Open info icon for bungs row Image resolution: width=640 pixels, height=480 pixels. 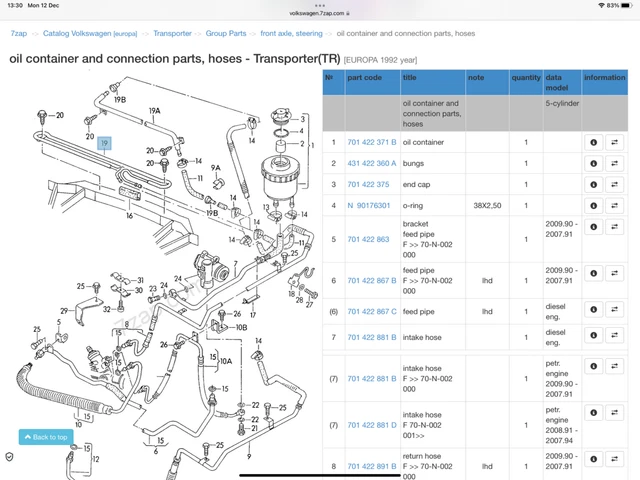(593, 163)
